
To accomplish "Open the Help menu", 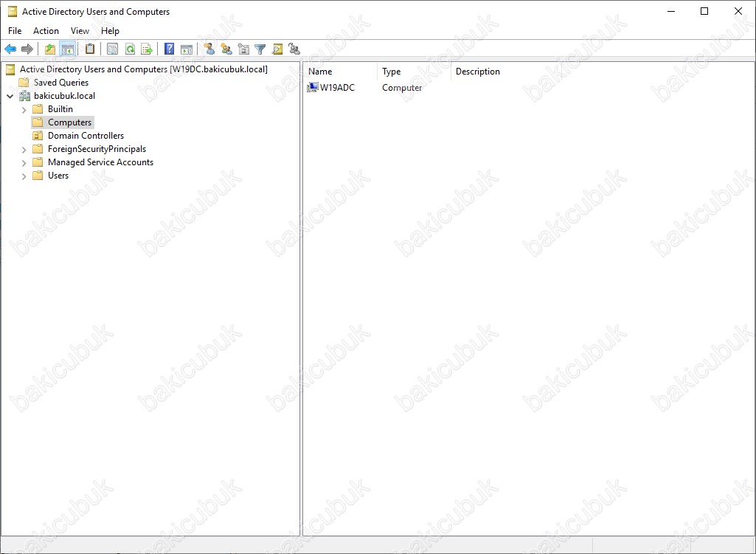I will [x=110, y=31].
